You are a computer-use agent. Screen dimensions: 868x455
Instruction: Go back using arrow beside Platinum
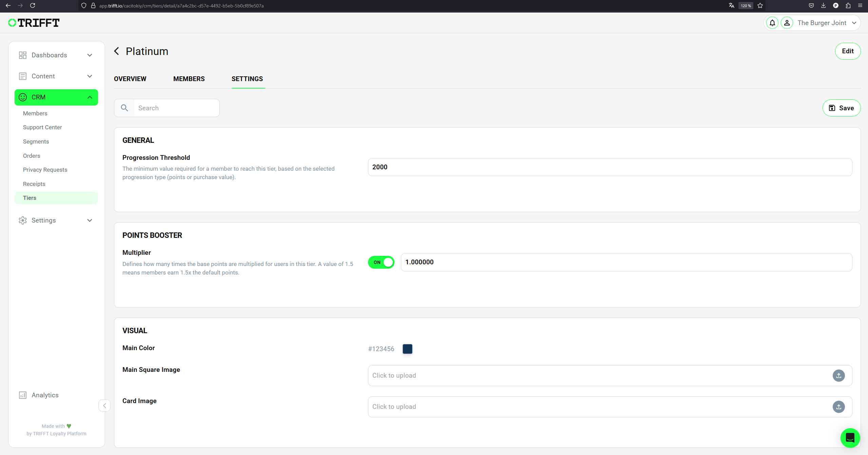click(x=117, y=51)
